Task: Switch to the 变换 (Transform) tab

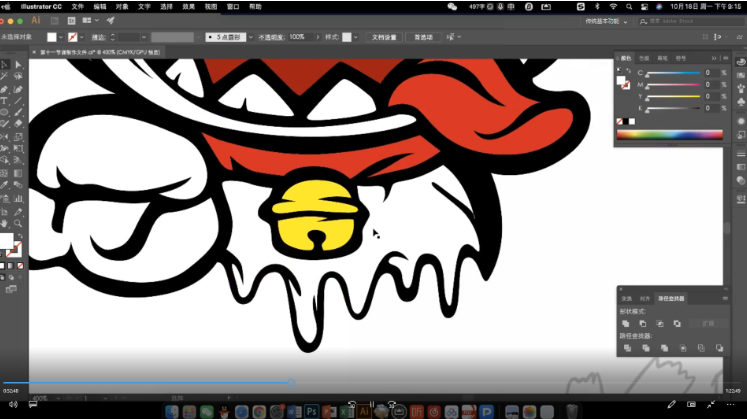Action: [626, 299]
